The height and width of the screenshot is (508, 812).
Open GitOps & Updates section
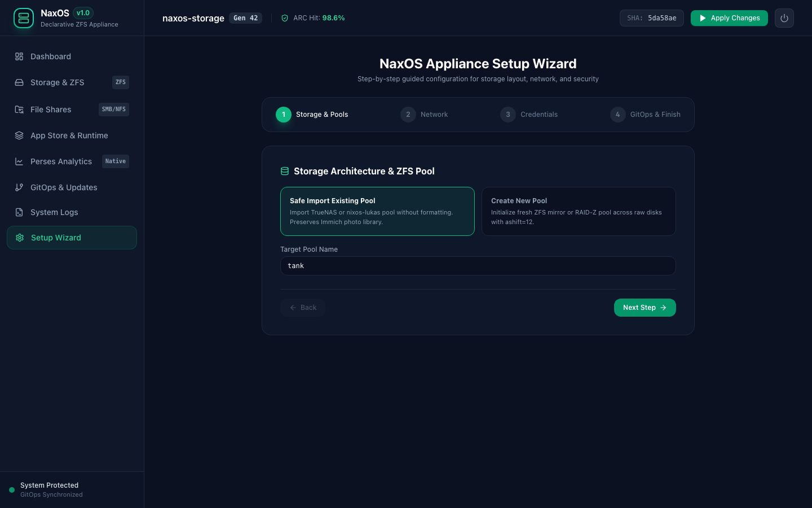pos(72,187)
